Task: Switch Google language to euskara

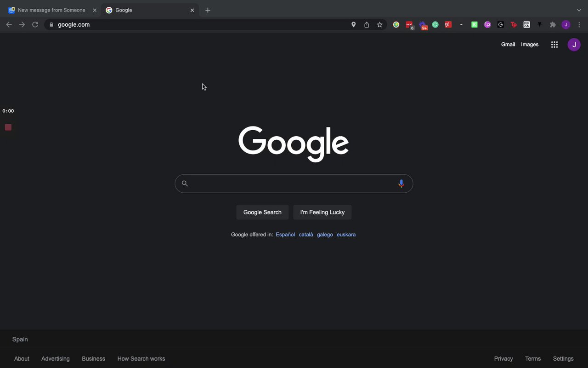Action: (x=346, y=235)
